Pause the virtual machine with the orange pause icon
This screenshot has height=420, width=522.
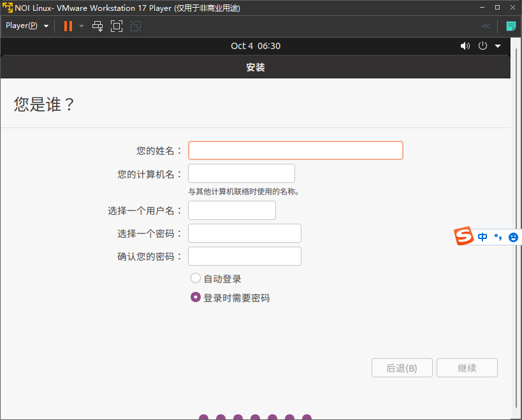click(x=68, y=26)
